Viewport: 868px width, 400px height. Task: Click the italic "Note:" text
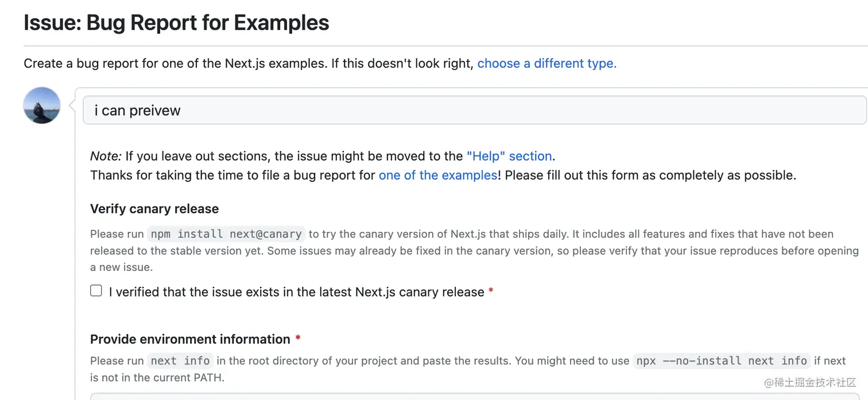tap(106, 156)
